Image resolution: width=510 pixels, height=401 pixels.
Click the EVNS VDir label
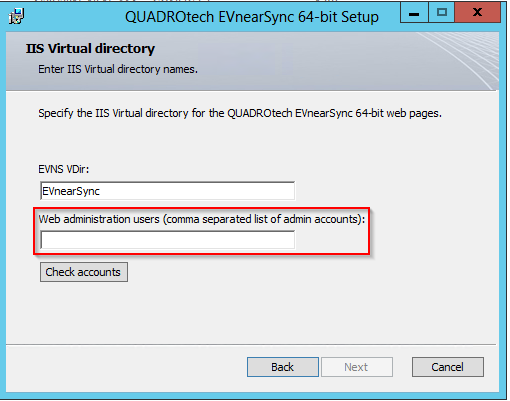coord(64,169)
